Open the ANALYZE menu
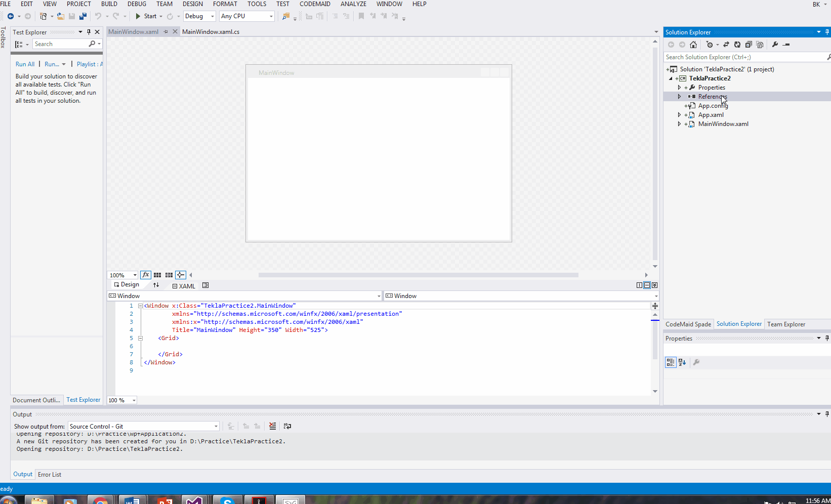Screen dimensions: 831x504 tap(353, 4)
